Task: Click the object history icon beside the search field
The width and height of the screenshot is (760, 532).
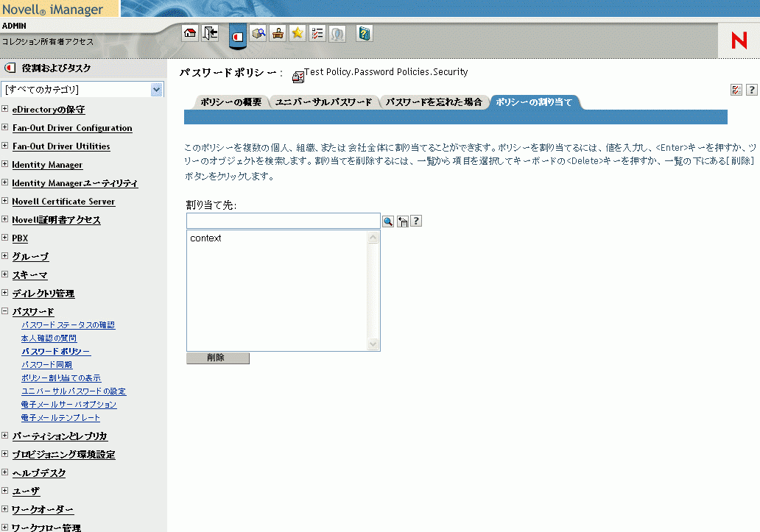Action: click(401, 221)
